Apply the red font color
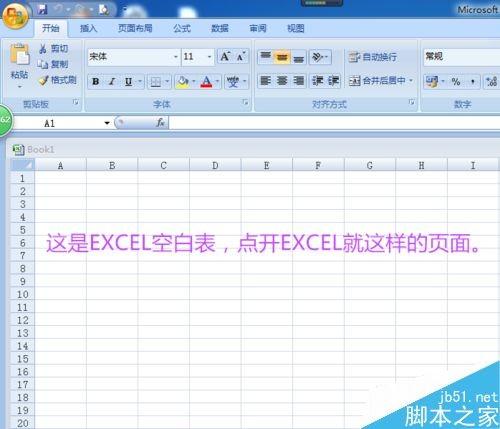The height and width of the screenshot is (429, 500). [206, 81]
